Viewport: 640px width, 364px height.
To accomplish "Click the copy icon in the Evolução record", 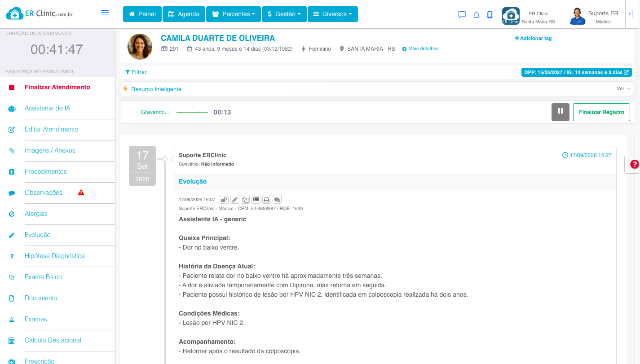I will point(245,199).
